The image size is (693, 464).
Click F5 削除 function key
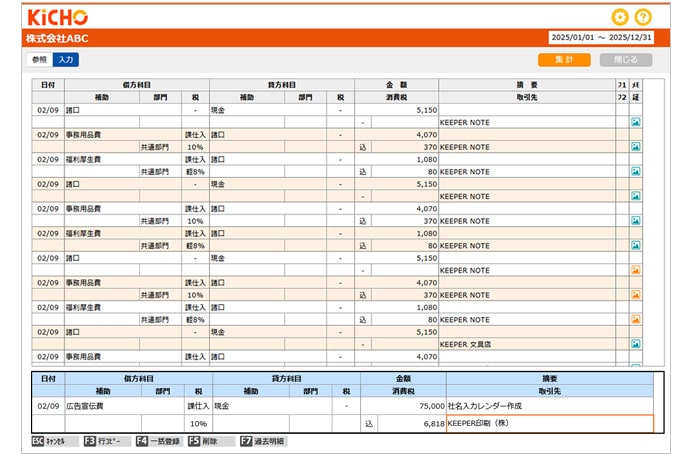click(x=206, y=441)
